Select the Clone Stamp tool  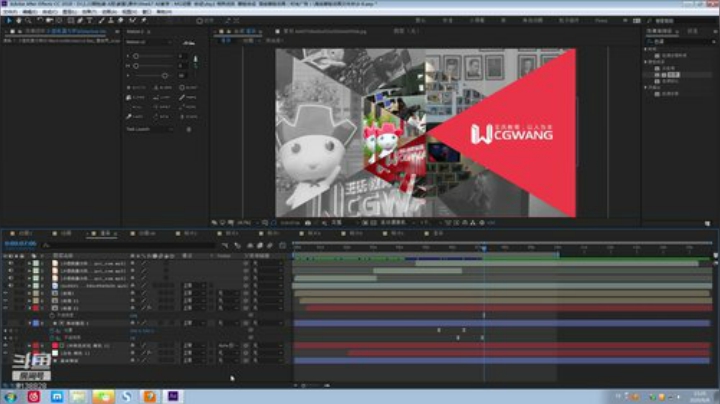click(x=111, y=21)
